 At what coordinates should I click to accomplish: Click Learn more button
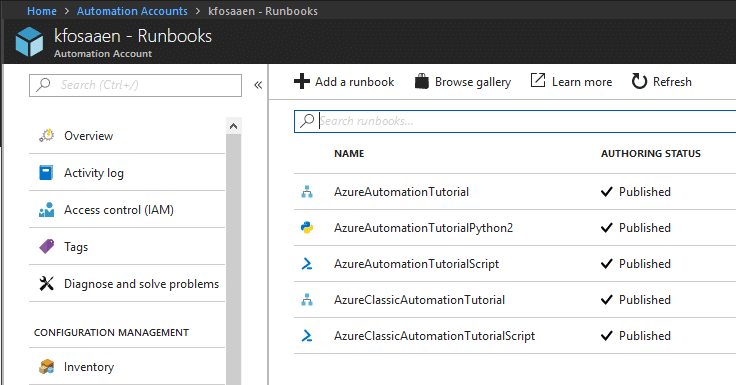pyautogui.click(x=571, y=82)
